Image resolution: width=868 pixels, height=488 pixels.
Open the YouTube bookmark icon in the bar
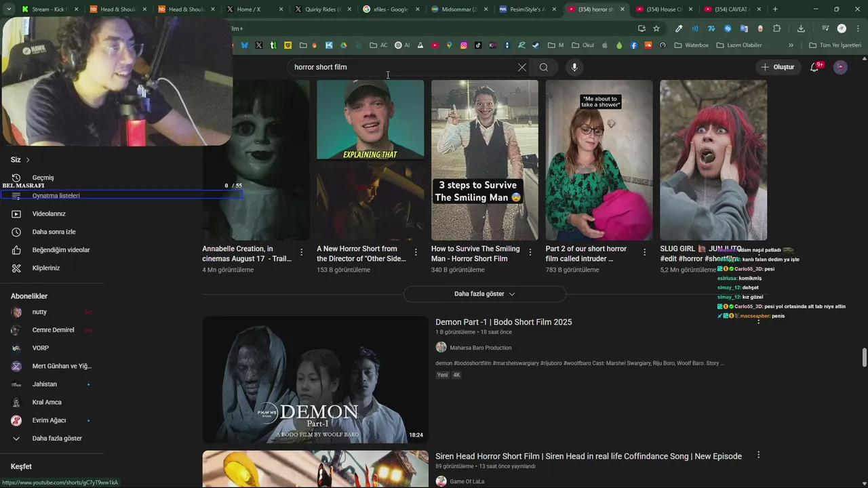pos(435,45)
